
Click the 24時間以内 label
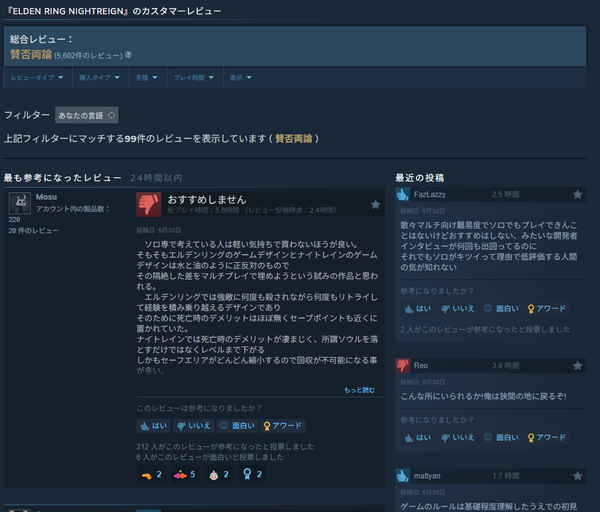point(156,178)
